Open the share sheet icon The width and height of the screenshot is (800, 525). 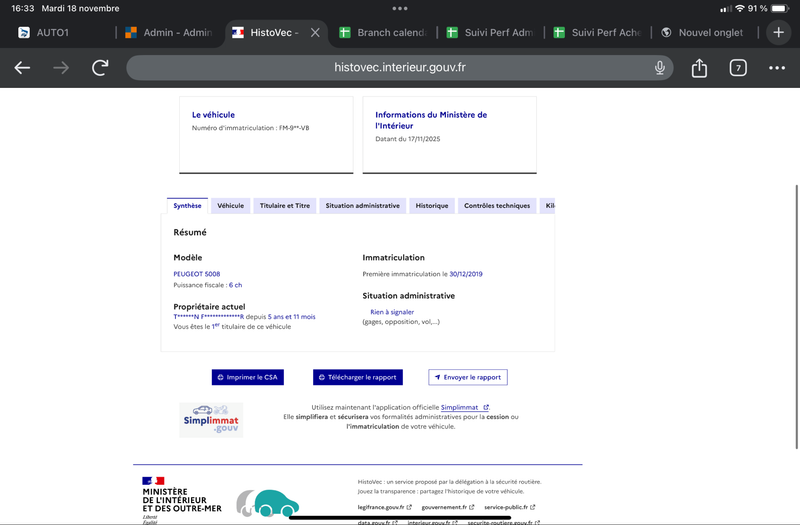699,68
